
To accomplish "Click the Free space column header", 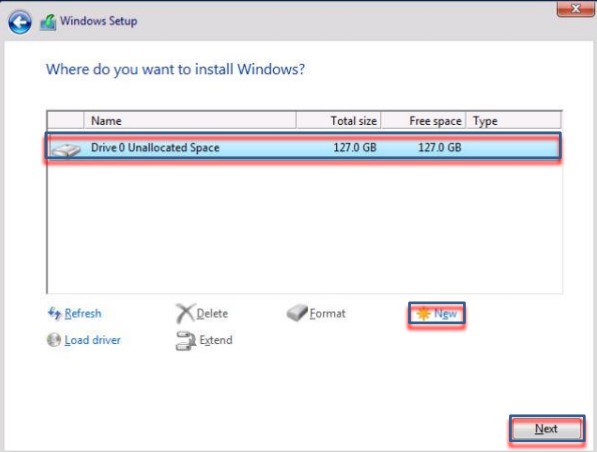I will 423,121.
